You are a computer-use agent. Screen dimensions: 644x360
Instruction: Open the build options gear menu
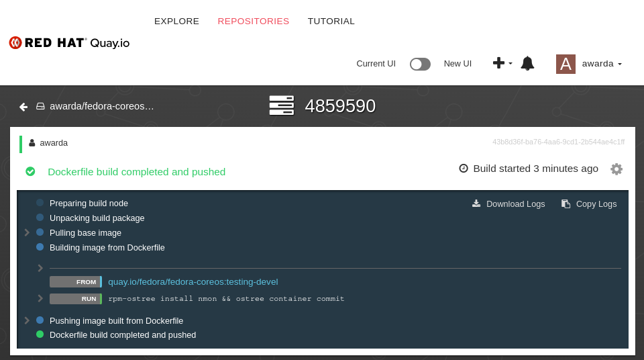coord(616,169)
